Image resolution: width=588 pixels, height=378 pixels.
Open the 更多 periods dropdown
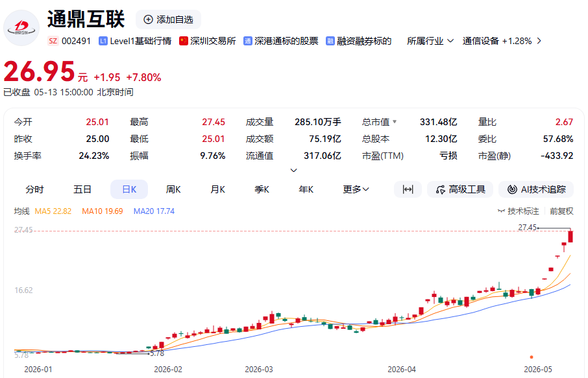(x=356, y=189)
